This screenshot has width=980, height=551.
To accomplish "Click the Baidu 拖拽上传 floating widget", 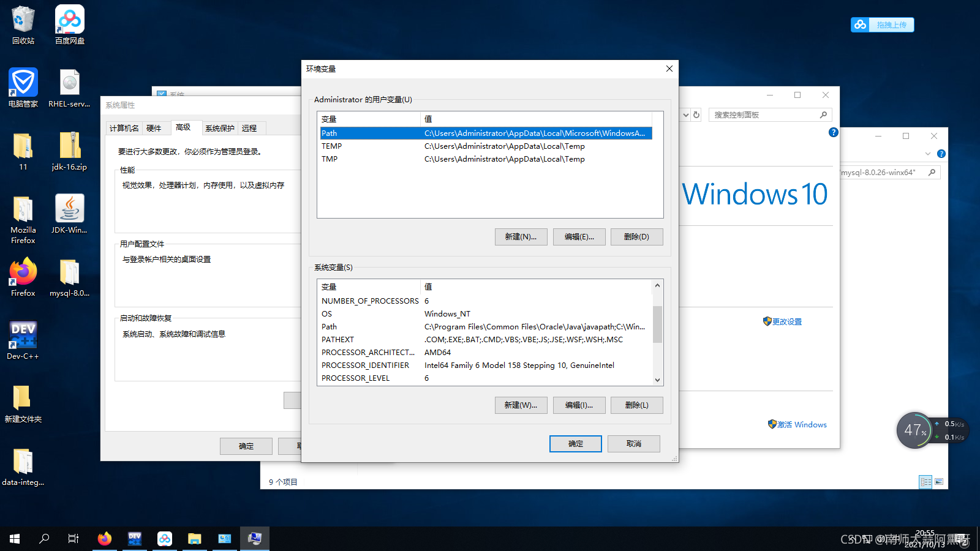I will [x=882, y=24].
